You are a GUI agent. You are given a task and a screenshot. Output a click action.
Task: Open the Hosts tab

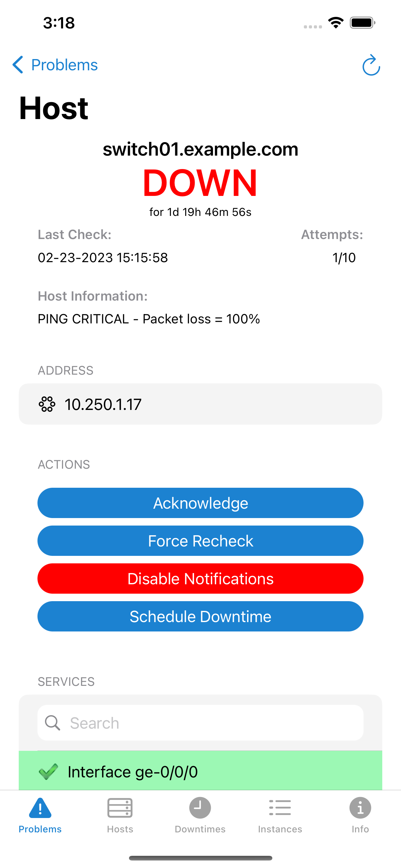(x=120, y=815)
